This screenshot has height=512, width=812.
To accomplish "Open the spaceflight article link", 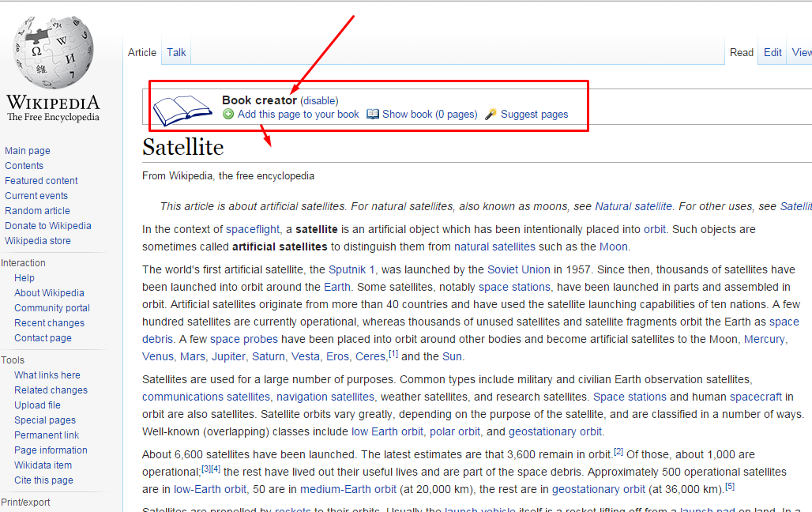I will [x=253, y=229].
